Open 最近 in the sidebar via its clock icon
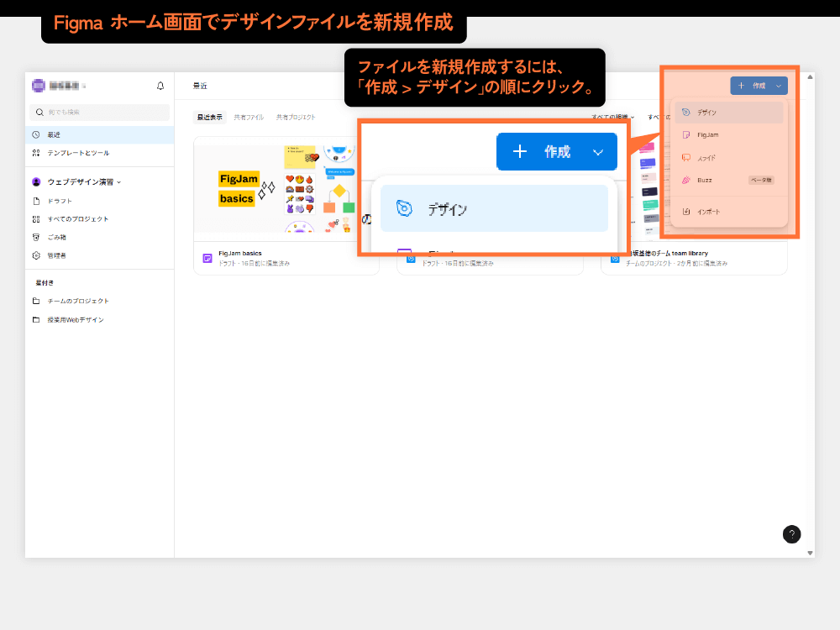This screenshot has width=840, height=630. (x=36, y=135)
